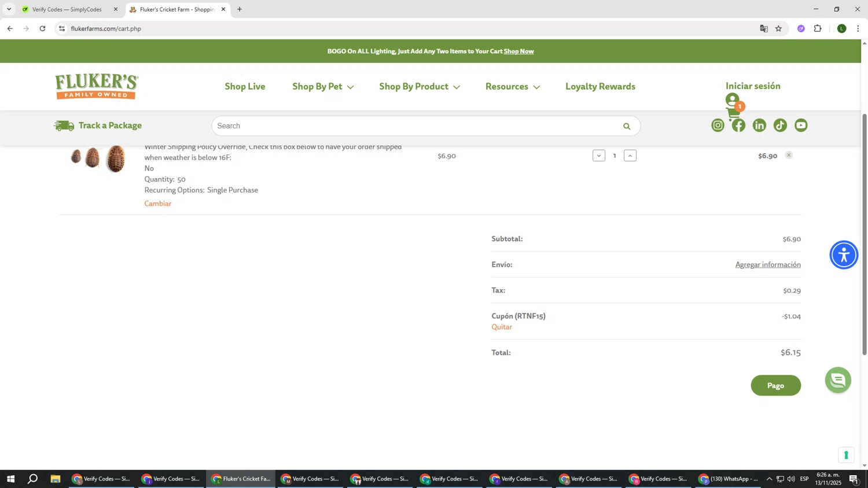Click Track a Package link
The height and width of the screenshot is (488, 868).
point(110,125)
